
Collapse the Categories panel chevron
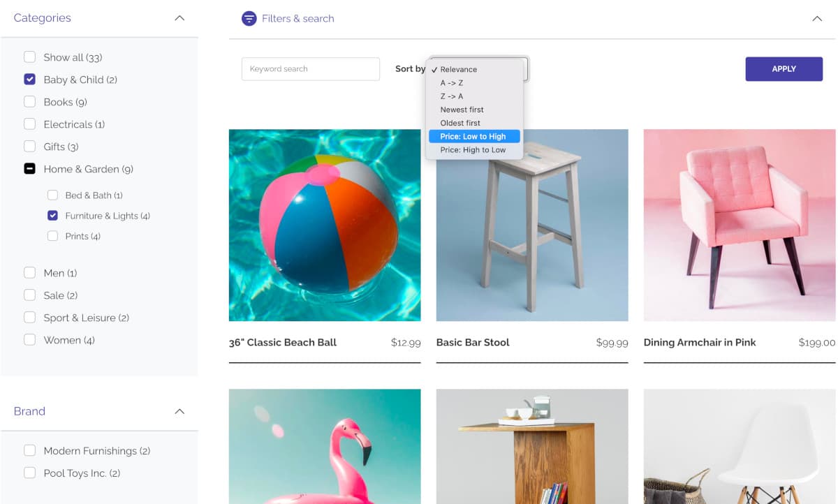(x=179, y=18)
